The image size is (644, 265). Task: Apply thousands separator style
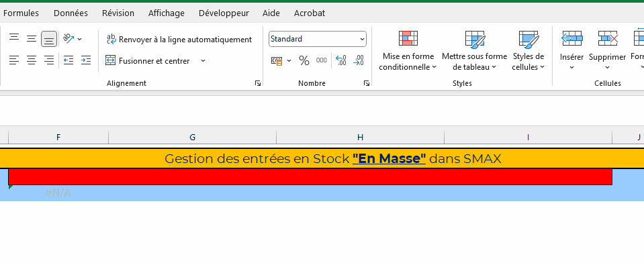point(321,60)
